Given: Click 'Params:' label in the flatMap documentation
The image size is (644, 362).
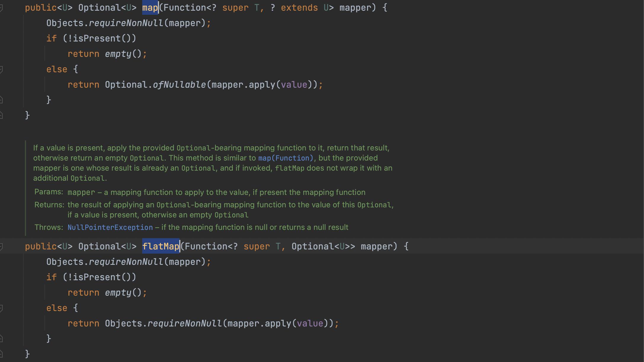Looking at the screenshot, I should point(49,192).
